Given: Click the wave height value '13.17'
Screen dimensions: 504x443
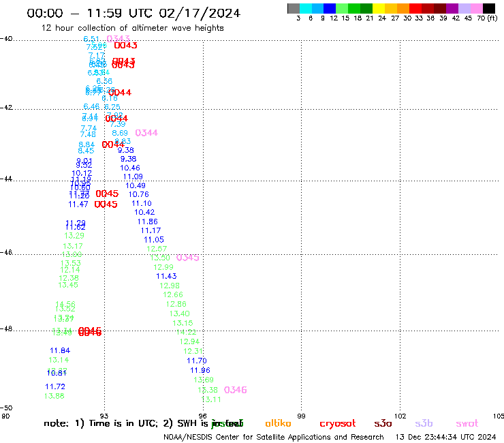Looking at the screenshot, I should [x=73, y=247].
